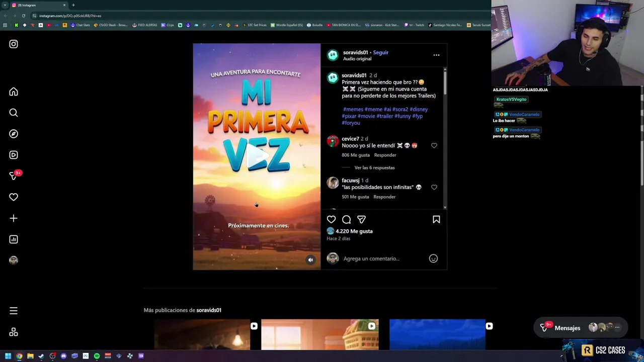Open the first related post thumbnail
The image size is (644, 362).
(202, 334)
